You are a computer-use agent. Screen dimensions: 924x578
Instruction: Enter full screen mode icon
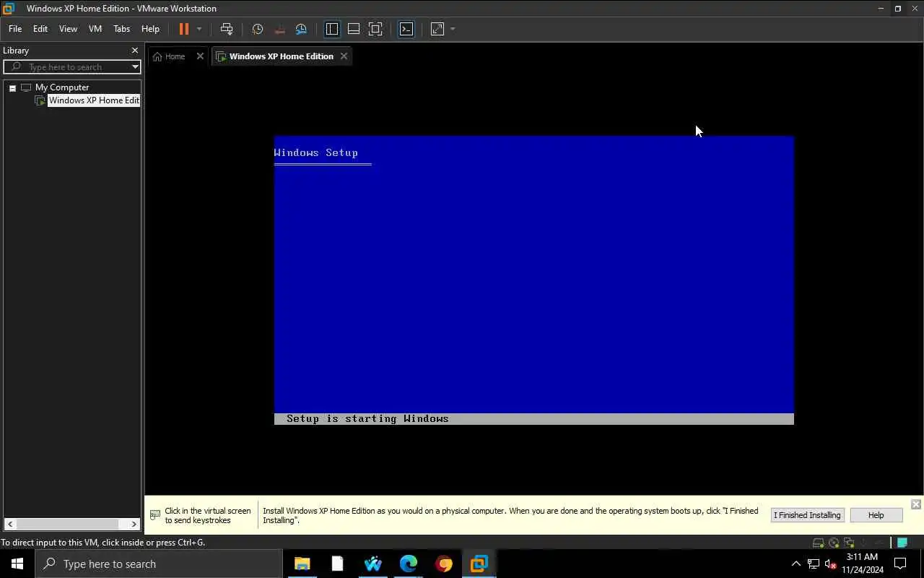tap(375, 29)
